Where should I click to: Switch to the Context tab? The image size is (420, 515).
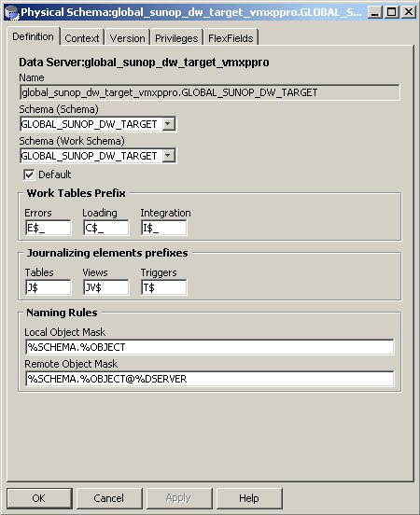pos(82,38)
